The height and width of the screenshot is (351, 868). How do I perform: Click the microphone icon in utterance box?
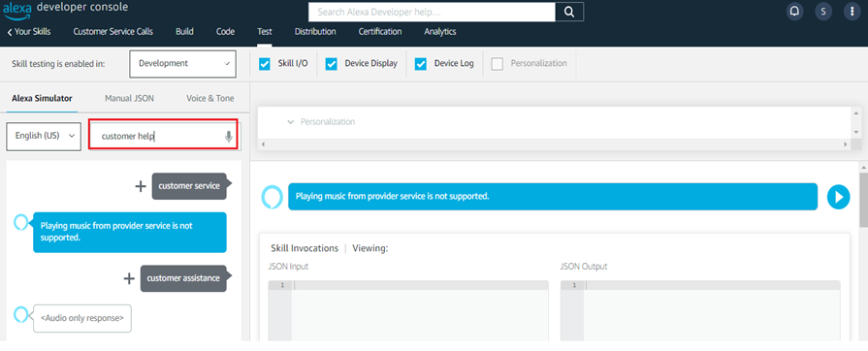tap(229, 137)
